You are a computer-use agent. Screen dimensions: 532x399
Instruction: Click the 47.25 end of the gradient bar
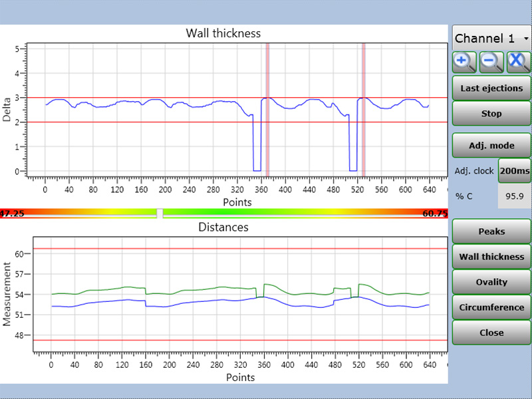coord(12,213)
